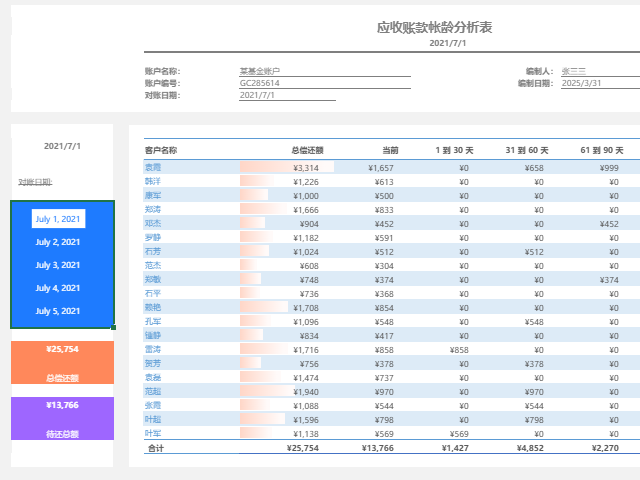Viewport: 640px width, 480px height.
Task: Click the 对账日期 slicer label
Action: [35, 182]
